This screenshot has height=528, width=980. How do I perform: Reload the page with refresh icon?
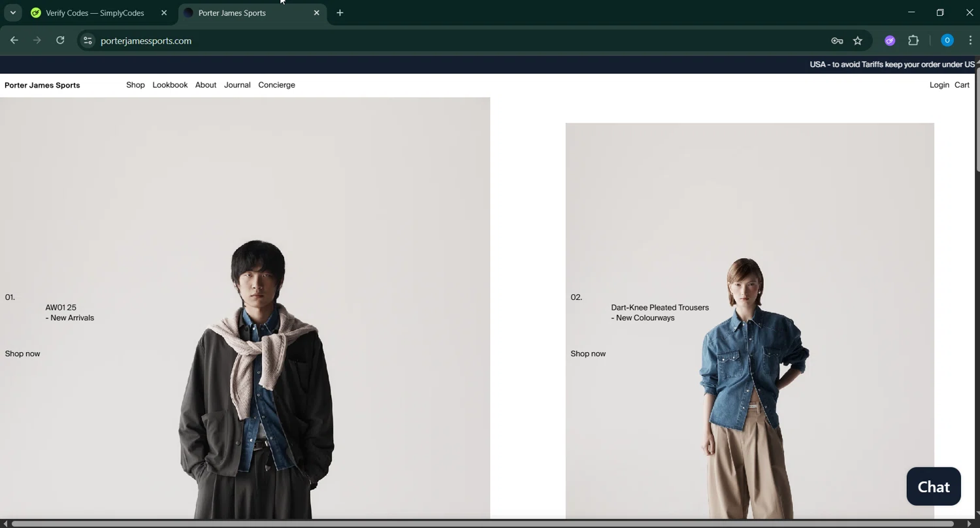[60, 41]
